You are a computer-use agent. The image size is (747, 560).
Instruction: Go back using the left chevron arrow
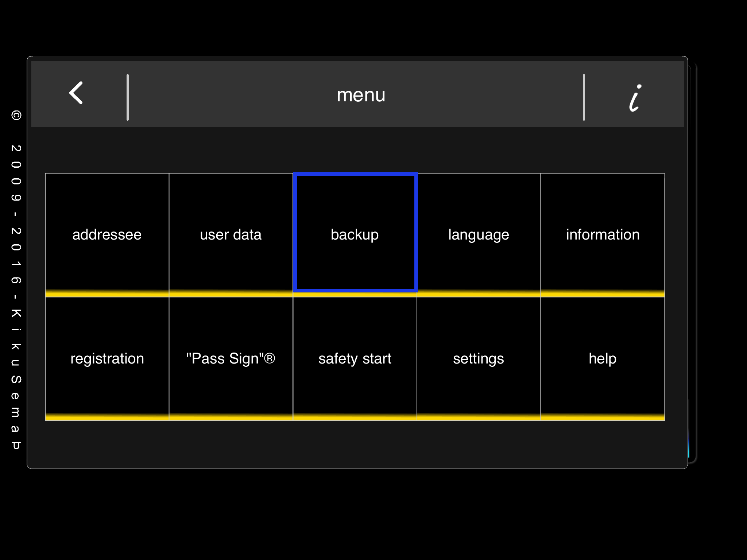(x=76, y=93)
